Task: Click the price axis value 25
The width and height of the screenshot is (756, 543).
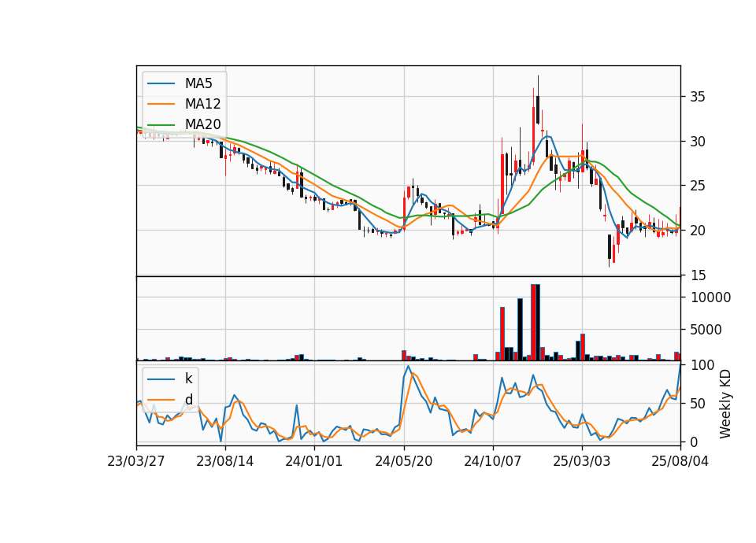Action: 698,186
